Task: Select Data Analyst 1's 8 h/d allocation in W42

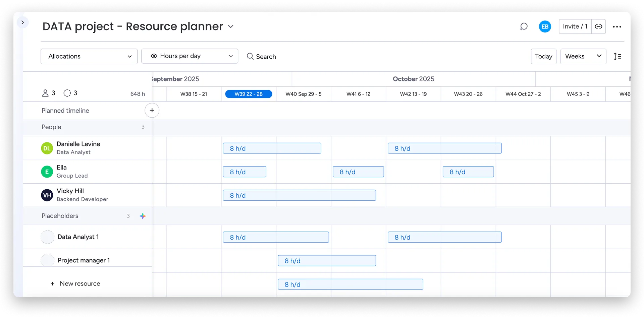Action: point(444,237)
